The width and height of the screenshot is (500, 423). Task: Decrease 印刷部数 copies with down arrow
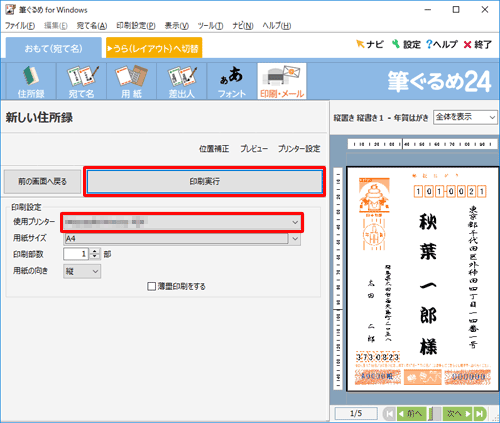click(x=95, y=257)
